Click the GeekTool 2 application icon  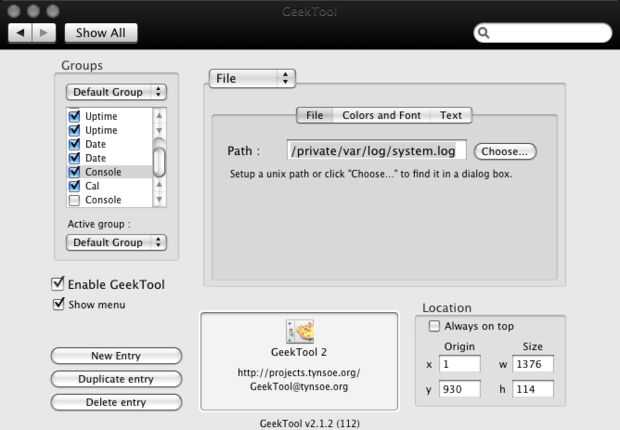click(300, 331)
